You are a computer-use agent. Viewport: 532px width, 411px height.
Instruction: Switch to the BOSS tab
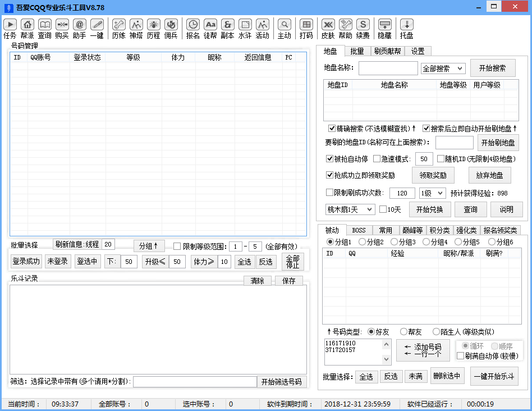[359, 230]
